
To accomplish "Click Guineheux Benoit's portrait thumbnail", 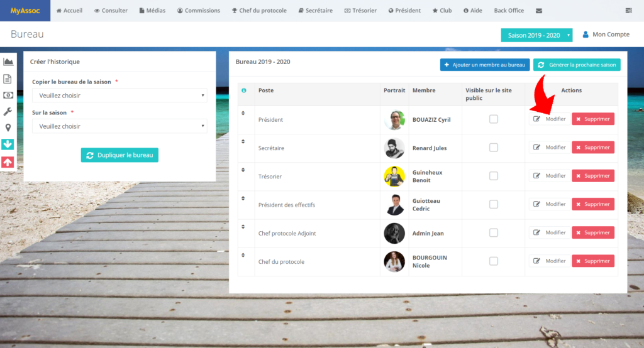I will click(394, 177).
